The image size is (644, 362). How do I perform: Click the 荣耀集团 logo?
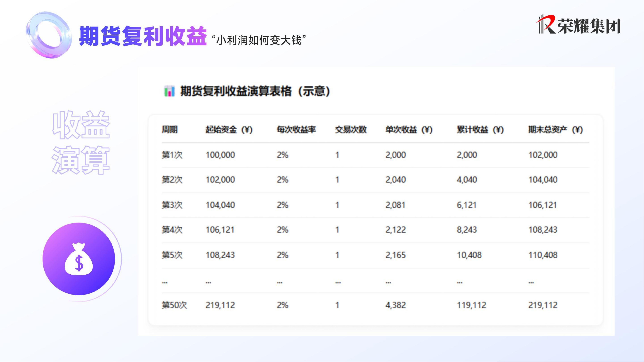[x=578, y=24]
